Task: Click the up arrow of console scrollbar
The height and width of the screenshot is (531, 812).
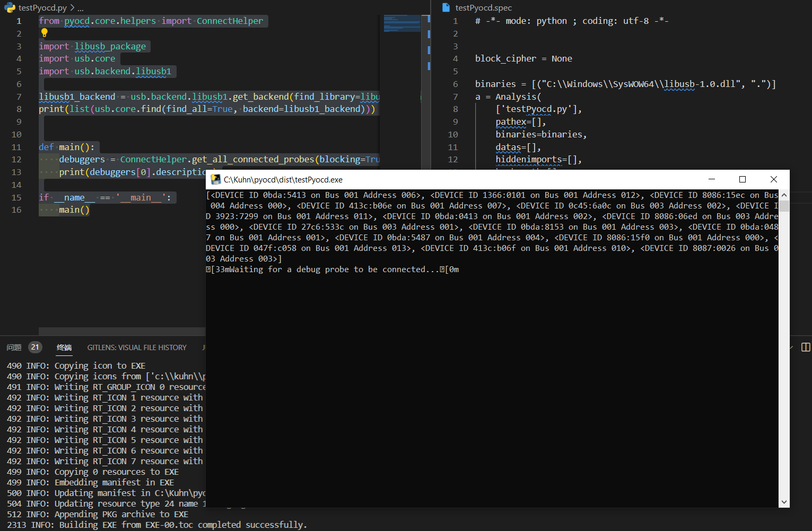Action: [784, 195]
